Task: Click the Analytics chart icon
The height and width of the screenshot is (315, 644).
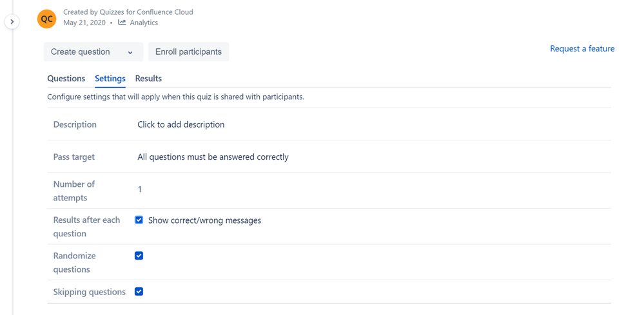Action: click(x=122, y=23)
